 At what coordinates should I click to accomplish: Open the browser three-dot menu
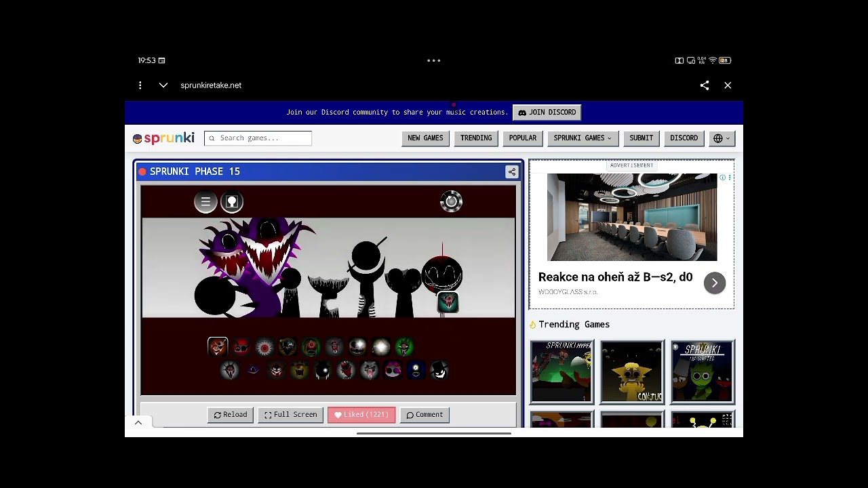140,85
